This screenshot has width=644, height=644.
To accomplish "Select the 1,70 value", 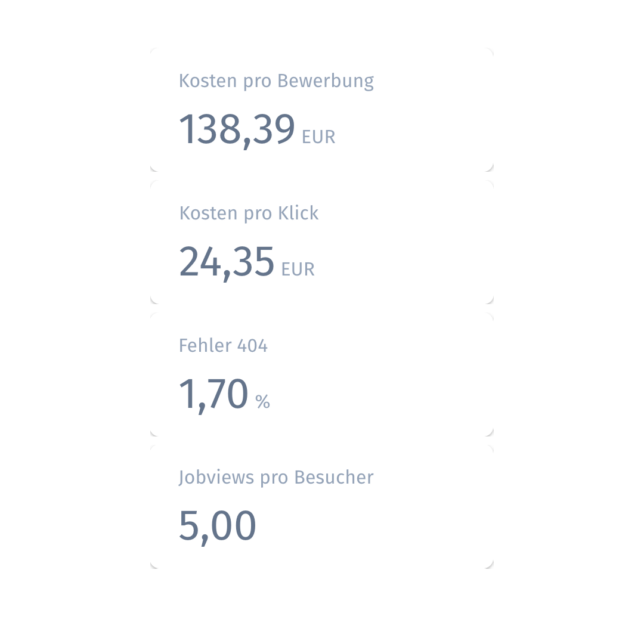I will coord(213,394).
